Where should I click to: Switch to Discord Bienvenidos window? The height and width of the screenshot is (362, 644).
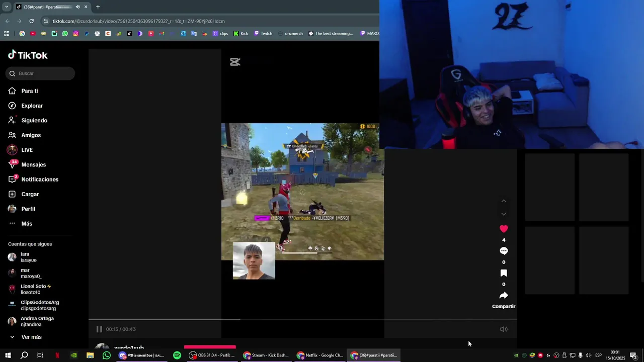(x=141, y=355)
